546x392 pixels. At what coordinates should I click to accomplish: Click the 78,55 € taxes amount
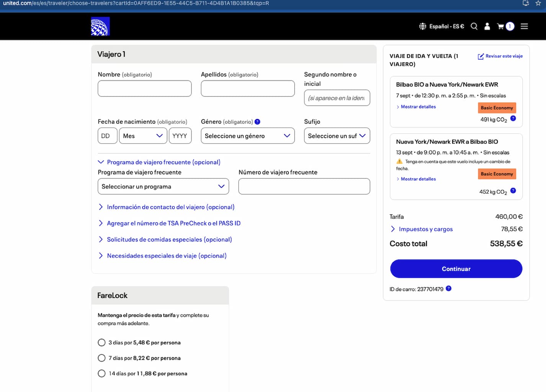tap(512, 229)
